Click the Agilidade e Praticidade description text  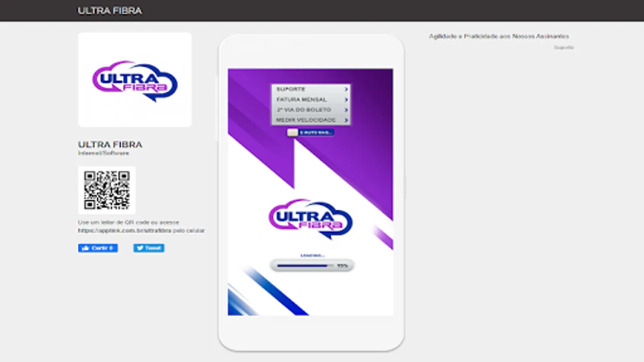click(x=499, y=36)
